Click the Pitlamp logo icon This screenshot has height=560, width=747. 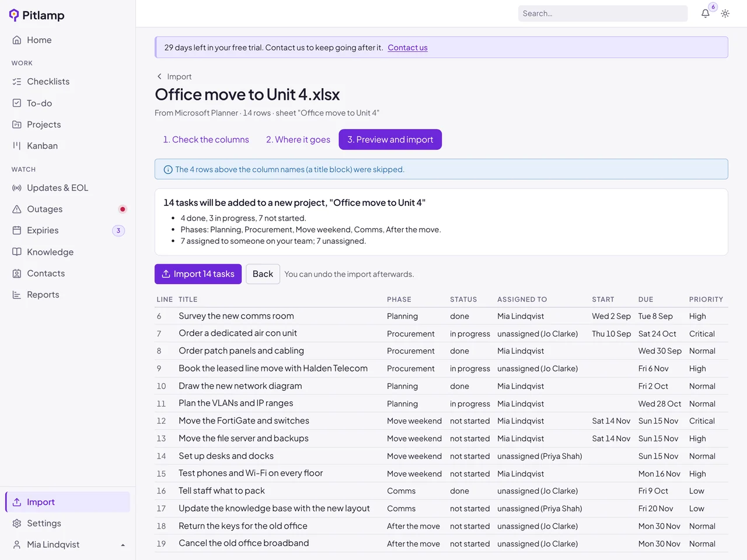click(14, 15)
